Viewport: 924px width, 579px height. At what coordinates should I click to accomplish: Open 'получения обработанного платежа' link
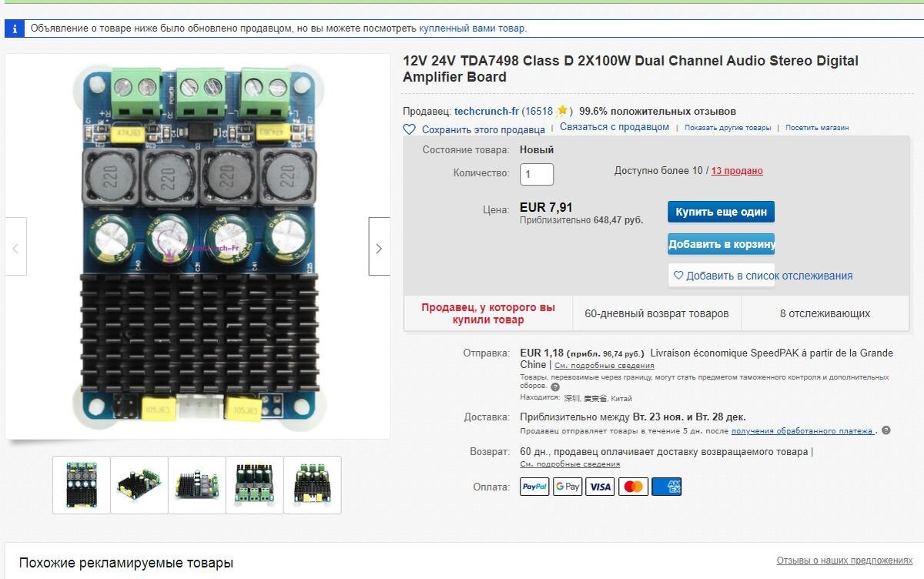(803, 431)
